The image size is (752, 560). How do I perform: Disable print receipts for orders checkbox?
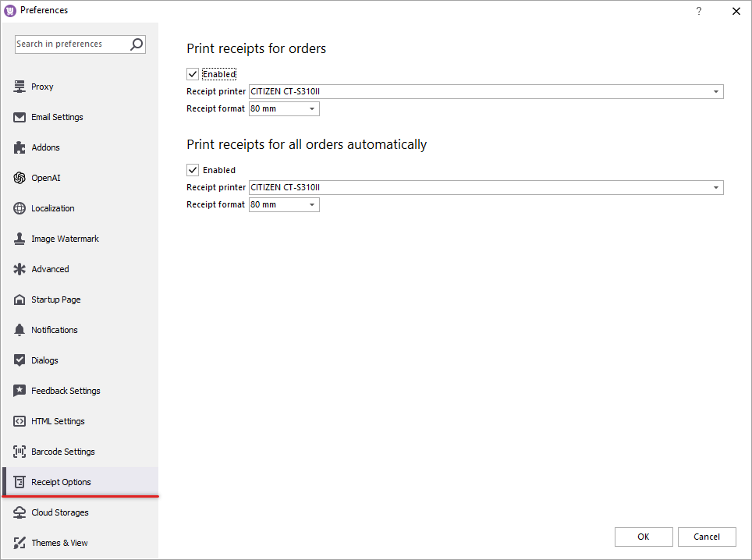click(x=193, y=74)
